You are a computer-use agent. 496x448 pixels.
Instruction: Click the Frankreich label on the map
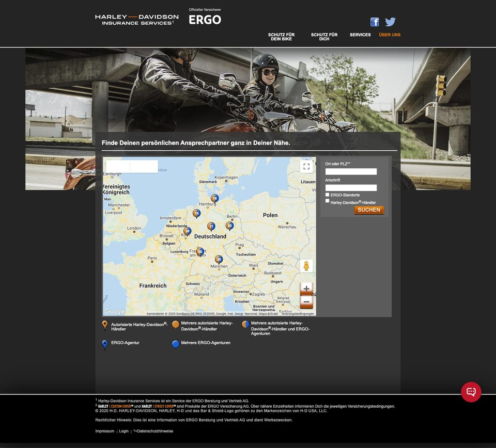point(153,285)
